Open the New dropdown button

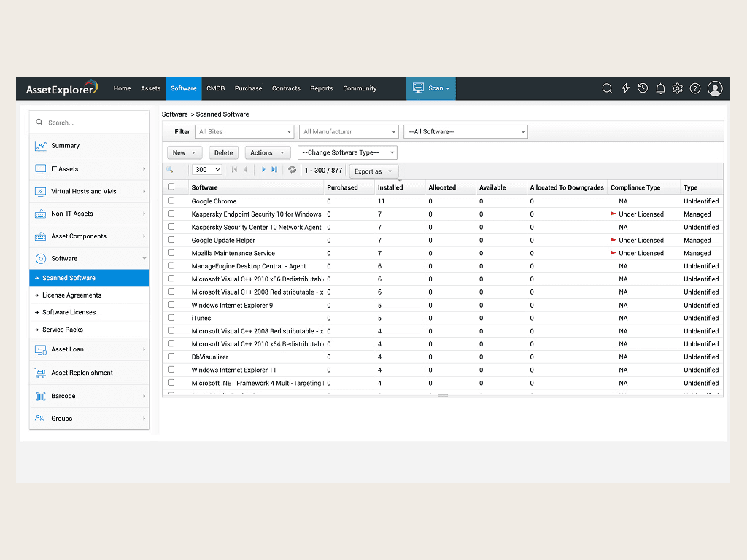click(185, 152)
